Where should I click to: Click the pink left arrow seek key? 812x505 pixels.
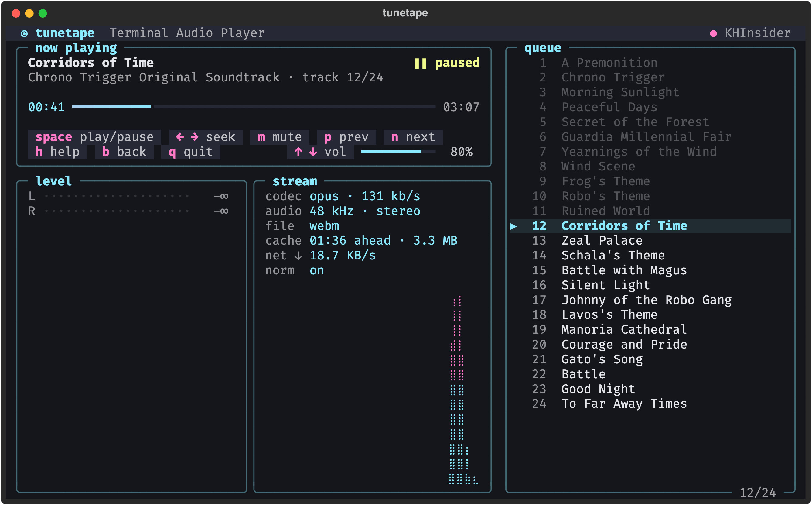pos(180,137)
